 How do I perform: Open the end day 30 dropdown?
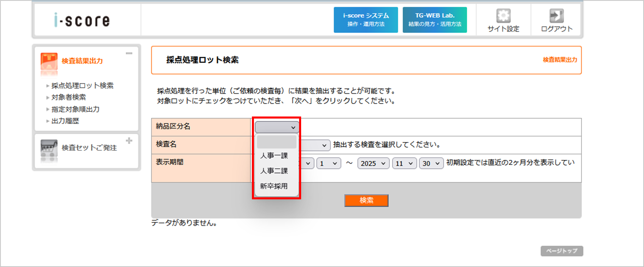(431, 163)
